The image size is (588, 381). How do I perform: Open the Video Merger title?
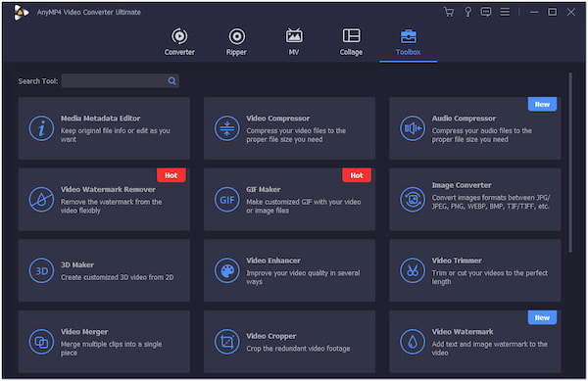84,332
